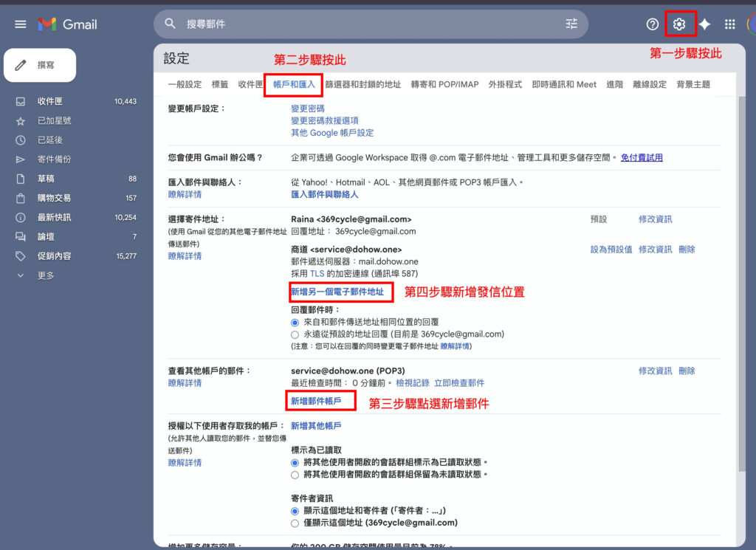This screenshot has height=550, width=756.
Task: Open the 收件匣 inbox folder
Action: click(x=50, y=101)
